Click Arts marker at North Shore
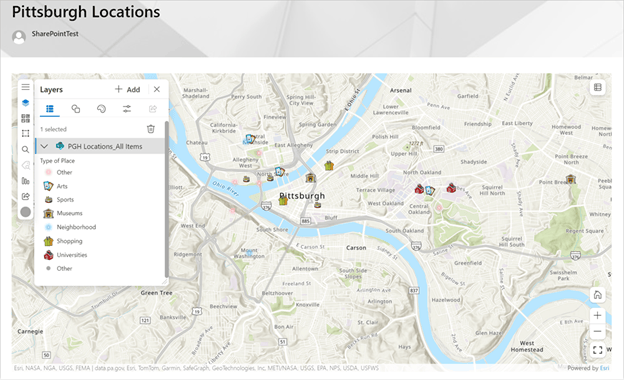 click(280, 172)
